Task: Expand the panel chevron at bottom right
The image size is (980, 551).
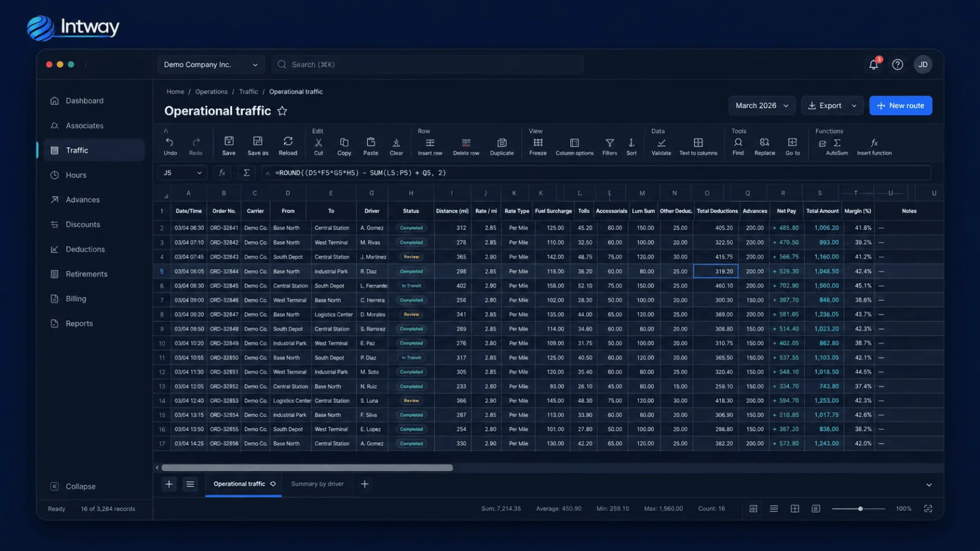Action: [x=929, y=485]
